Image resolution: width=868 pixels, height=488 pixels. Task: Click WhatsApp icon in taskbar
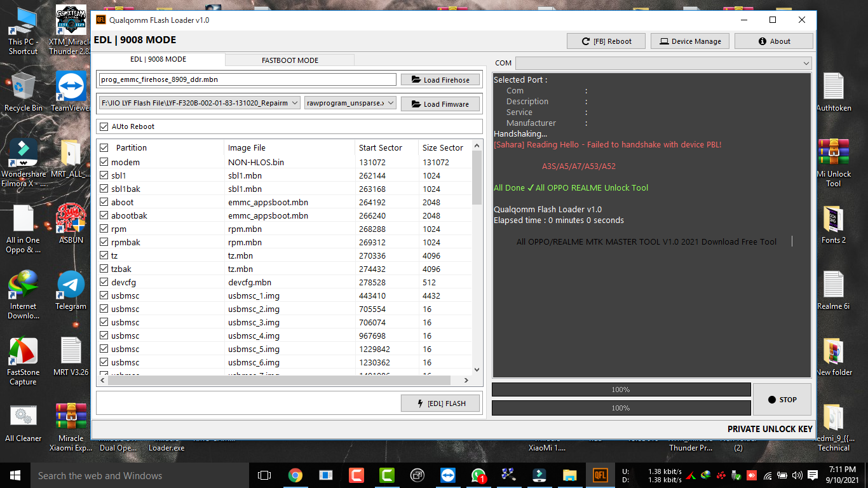[x=478, y=475]
